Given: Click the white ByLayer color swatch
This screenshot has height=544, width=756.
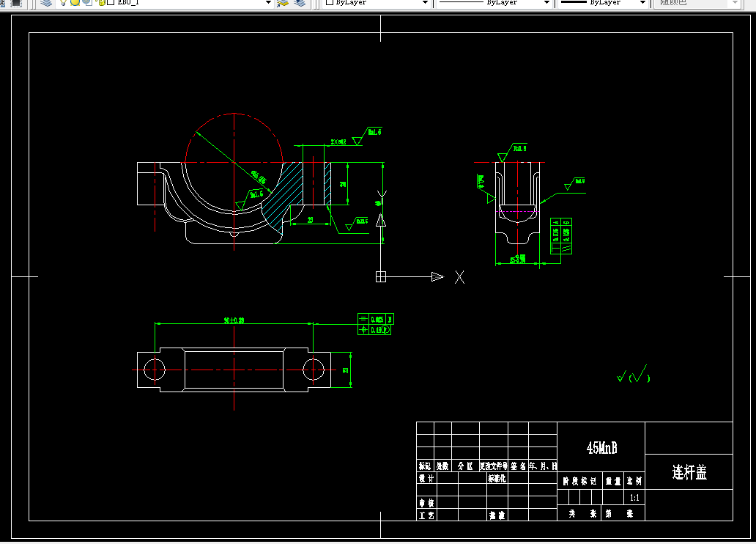Looking at the screenshot, I should pyautogui.click(x=330, y=2).
